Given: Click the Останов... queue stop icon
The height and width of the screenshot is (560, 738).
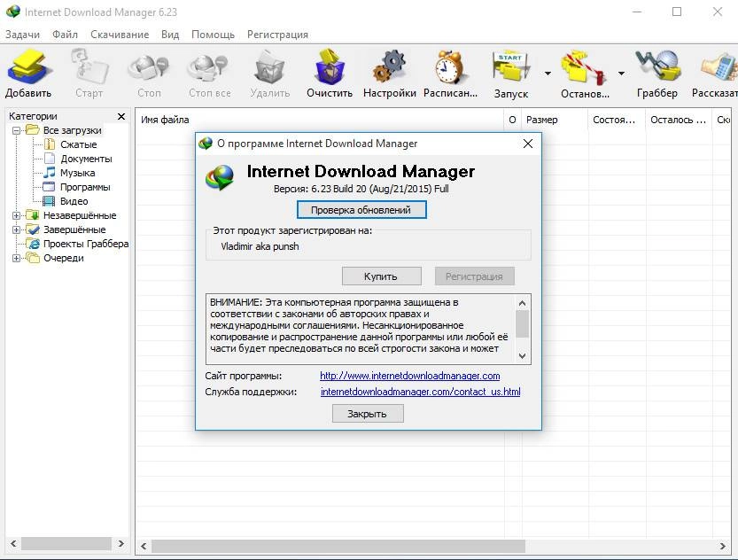Looking at the screenshot, I should click(x=584, y=67).
